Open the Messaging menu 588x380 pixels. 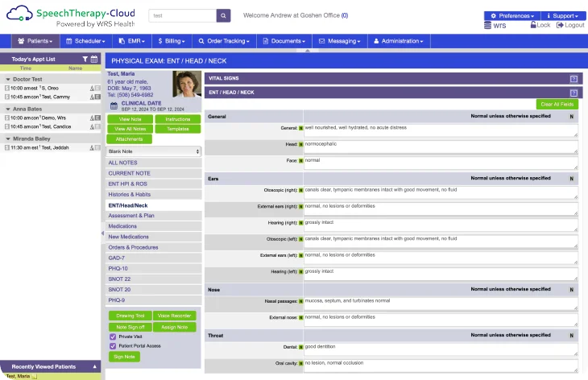[340, 41]
